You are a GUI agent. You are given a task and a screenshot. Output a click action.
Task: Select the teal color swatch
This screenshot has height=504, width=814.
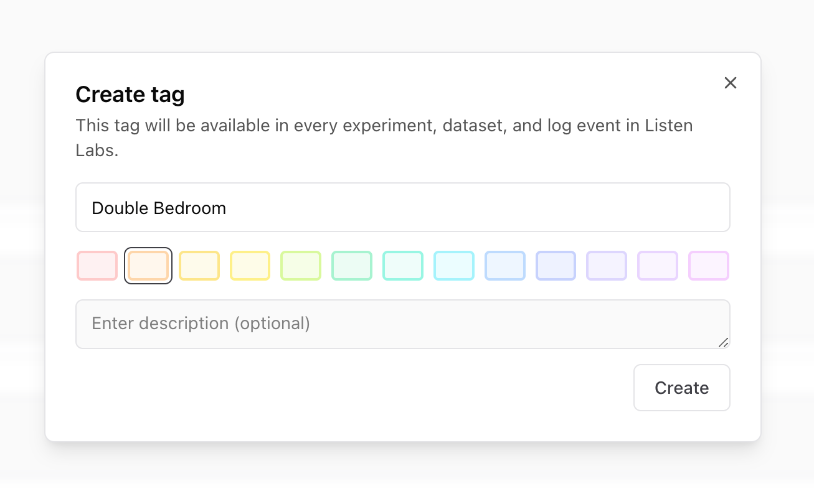click(403, 266)
